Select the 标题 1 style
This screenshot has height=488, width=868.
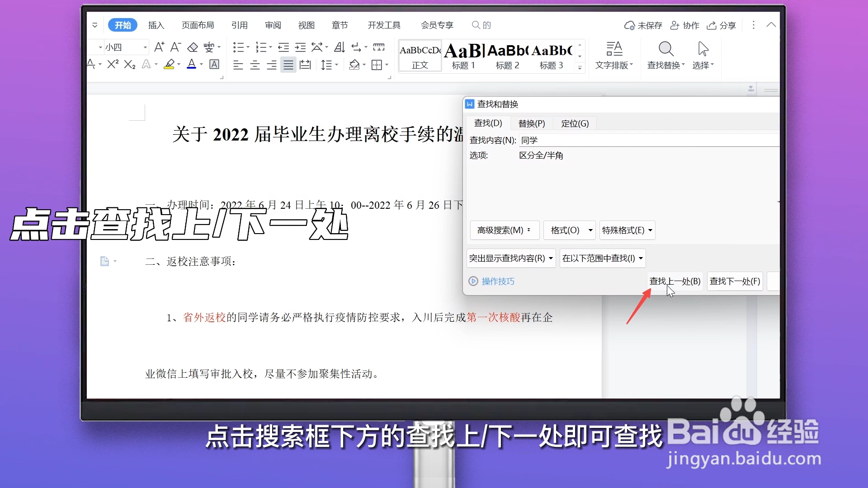point(463,56)
